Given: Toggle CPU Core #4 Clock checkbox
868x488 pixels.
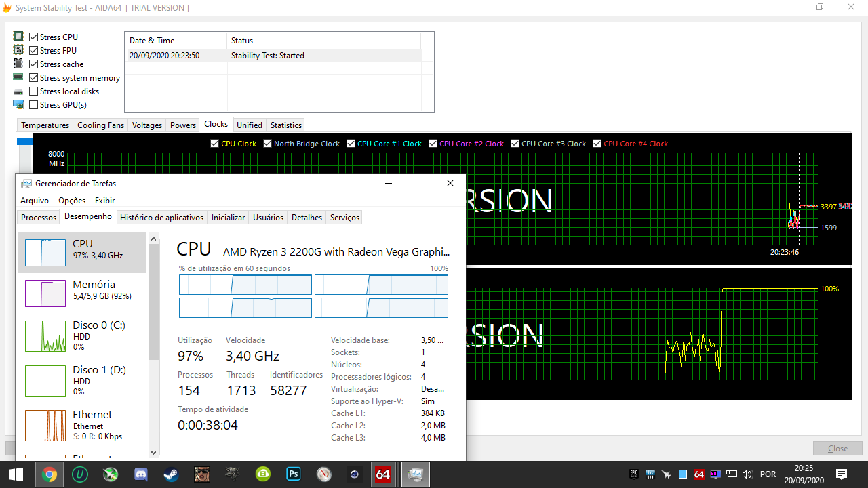Looking at the screenshot, I should coord(597,144).
